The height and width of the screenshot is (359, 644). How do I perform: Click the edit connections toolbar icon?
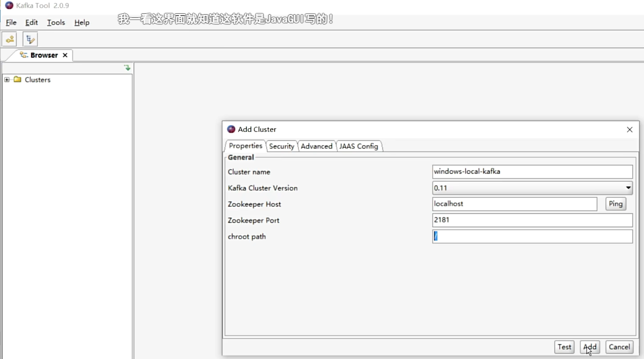pyautogui.click(x=30, y=39)
